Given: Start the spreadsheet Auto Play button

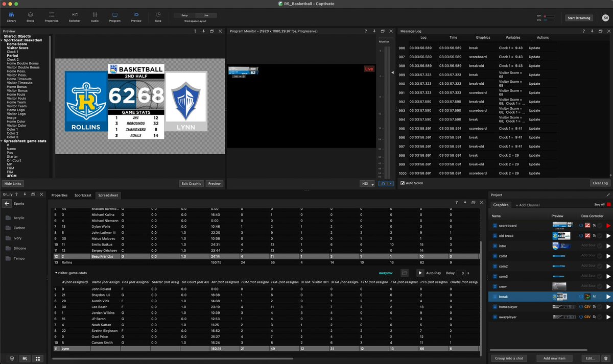Looking at the screenshot, I should [420, 273].
